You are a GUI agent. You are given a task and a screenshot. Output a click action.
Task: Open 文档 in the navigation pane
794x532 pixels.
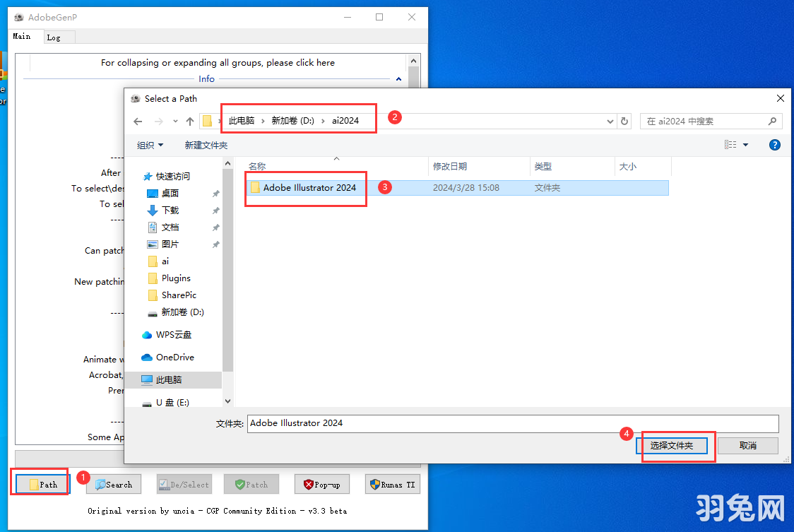tap(170, 227)
